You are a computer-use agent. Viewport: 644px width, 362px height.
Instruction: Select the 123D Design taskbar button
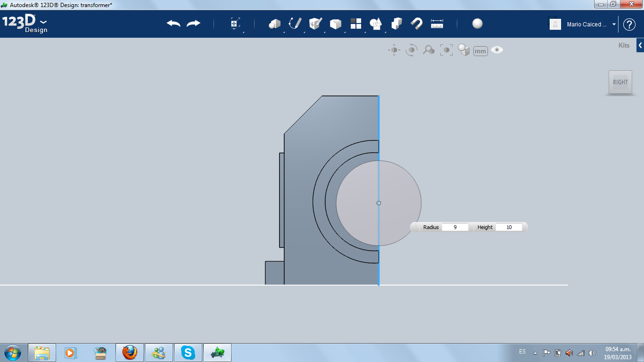217,353
